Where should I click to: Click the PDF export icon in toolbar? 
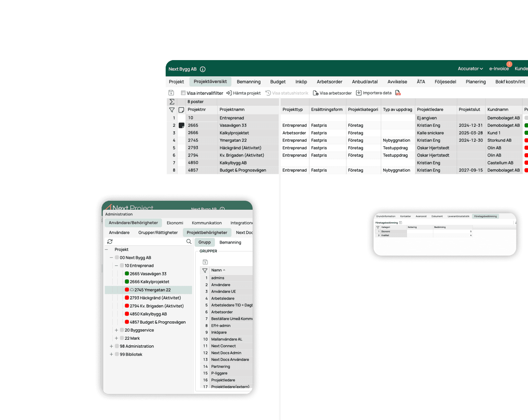(x=398, y=93)
